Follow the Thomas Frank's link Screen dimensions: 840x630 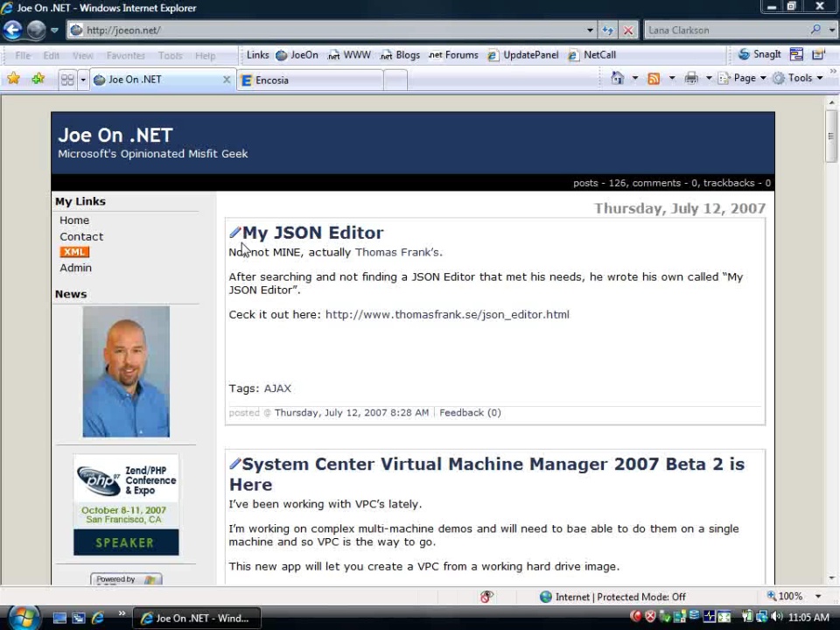coord(399,252)
